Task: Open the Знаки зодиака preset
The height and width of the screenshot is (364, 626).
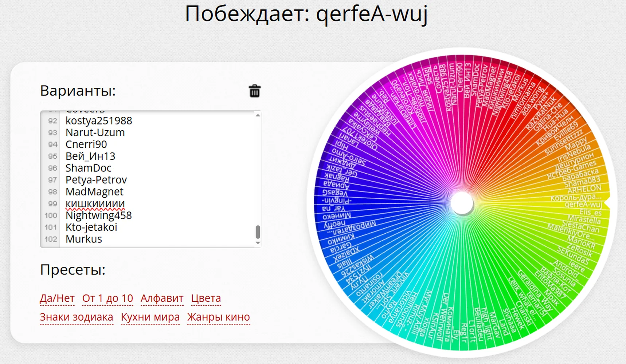Action: pos(77,317)
